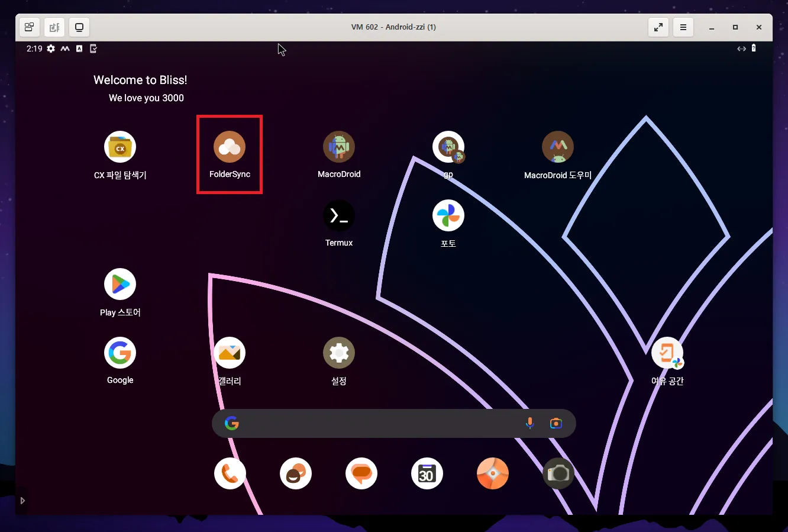Open the VM window hamburger menu
This screenshot has height=532, width=788.
[683, 27]
